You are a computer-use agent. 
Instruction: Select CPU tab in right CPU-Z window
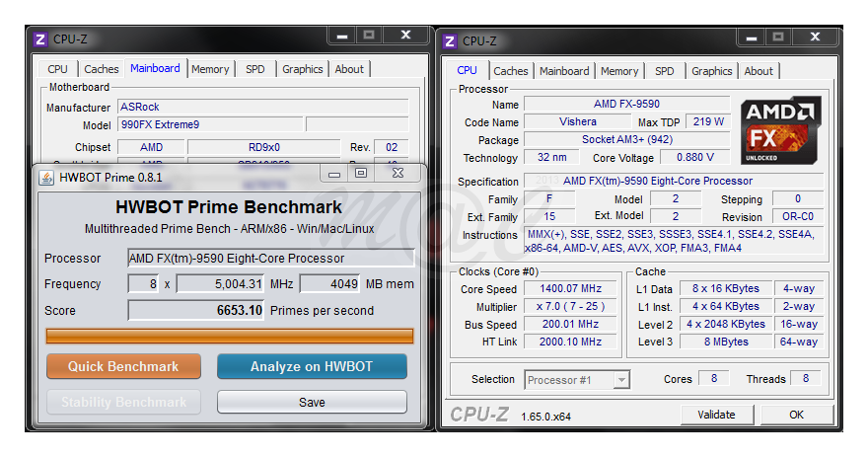point(467,70)
